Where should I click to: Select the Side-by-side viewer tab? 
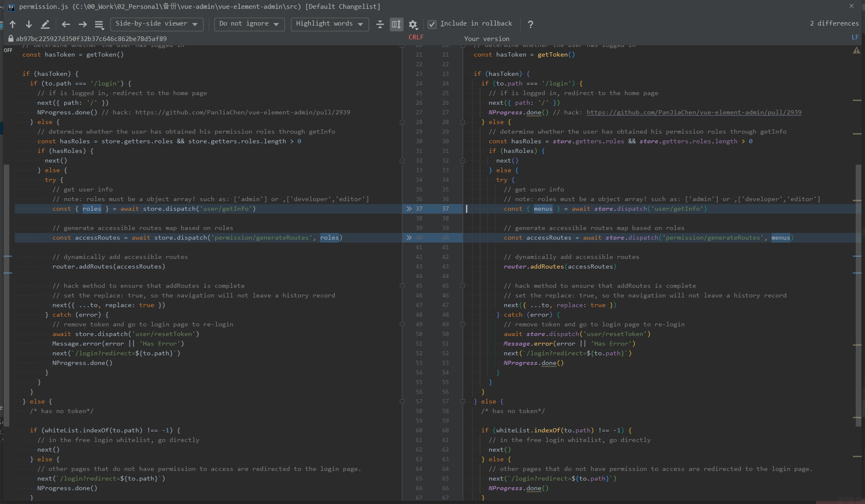pyautogui.click(x=158, y=23)
